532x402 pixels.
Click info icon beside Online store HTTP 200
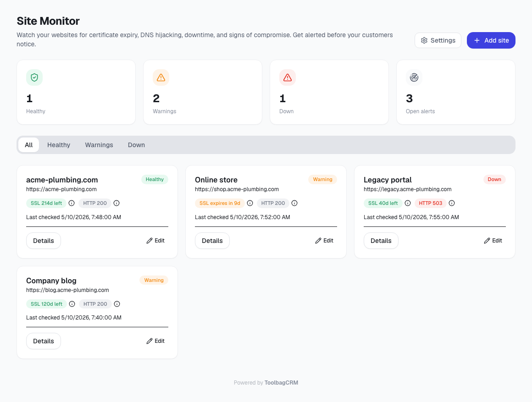(294, 203)
